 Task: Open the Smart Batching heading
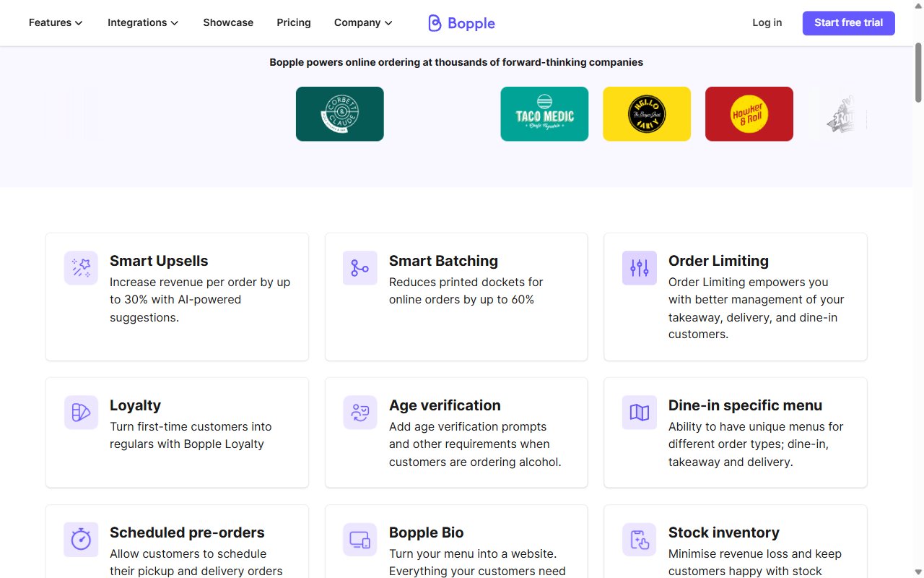coord(443,261)
